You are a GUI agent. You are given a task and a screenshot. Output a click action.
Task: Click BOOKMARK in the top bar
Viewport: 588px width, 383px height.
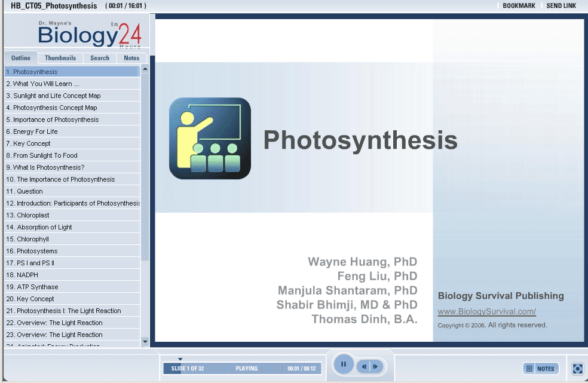point(519,6)
